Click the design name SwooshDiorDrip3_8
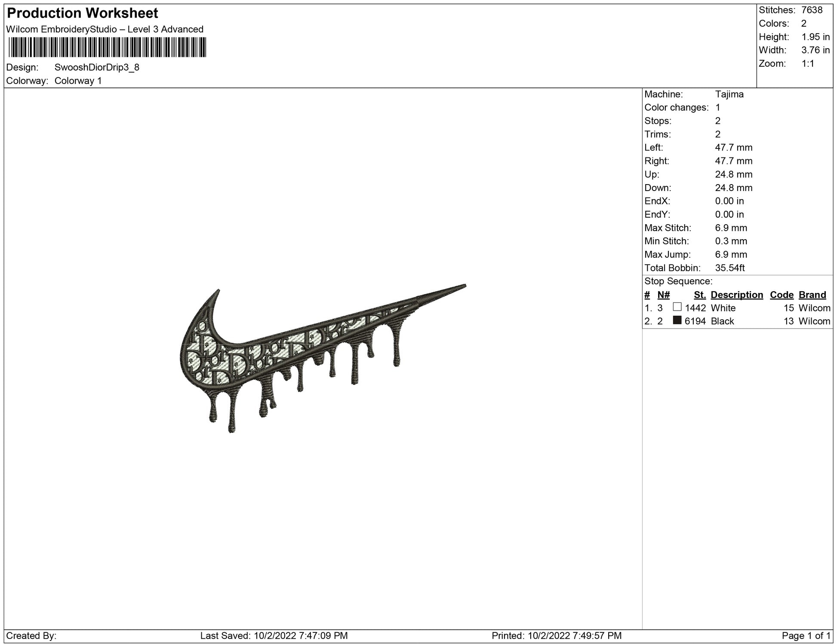This screenshot has height=644, width=837. click(x=97, y=68)
